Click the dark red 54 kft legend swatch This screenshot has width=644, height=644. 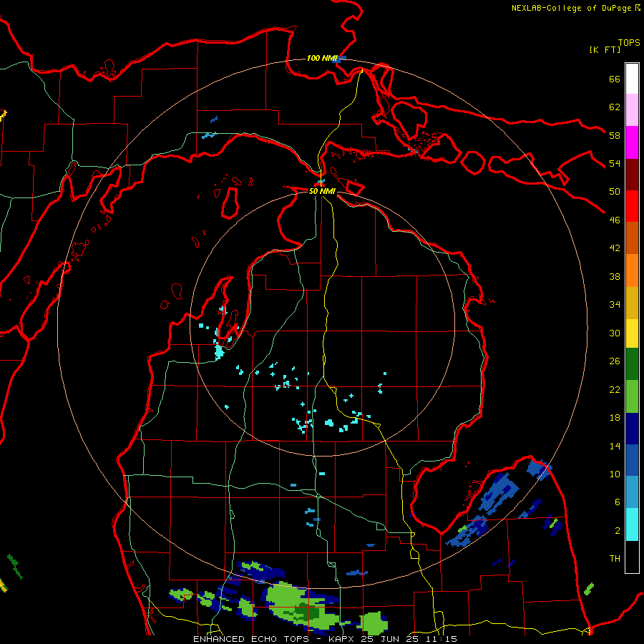pos(632,175)
